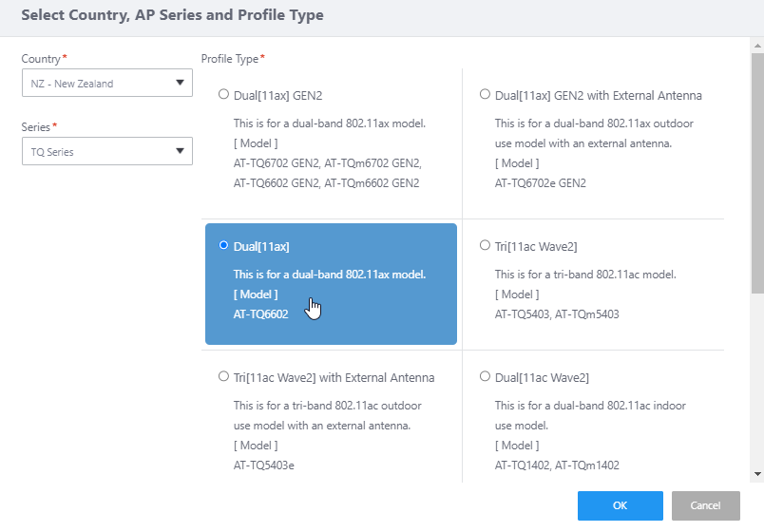Select the Dual[11ax] profile radio button
The height and width of the screenshot is (532, 764).
coord(223,246)
